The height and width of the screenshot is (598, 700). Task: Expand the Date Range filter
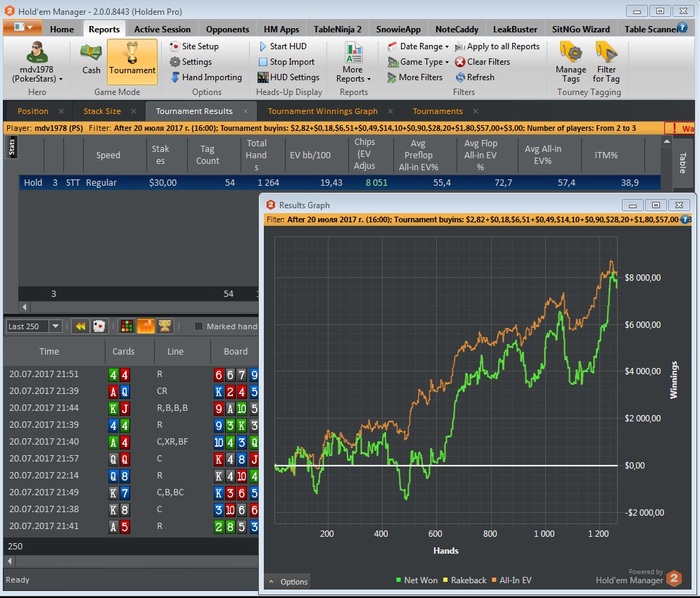418,46
